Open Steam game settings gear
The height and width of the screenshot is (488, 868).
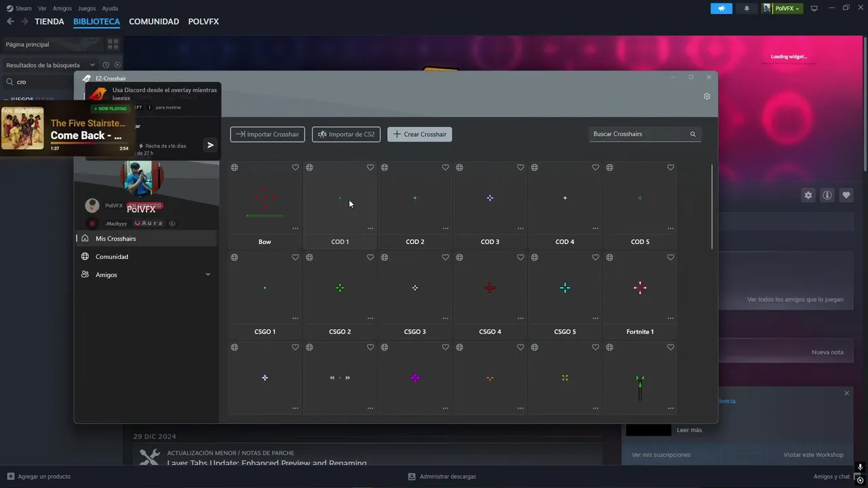click(808, 195)
